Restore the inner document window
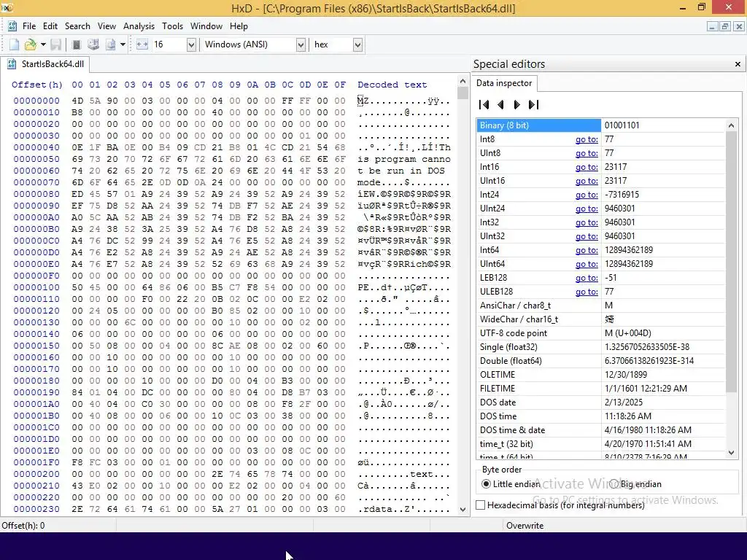This screenshot has height=560, width=747. click(724, 27)
